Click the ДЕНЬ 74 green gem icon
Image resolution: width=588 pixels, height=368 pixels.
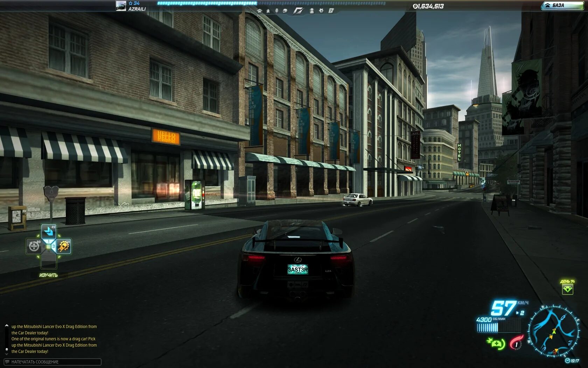567,289
